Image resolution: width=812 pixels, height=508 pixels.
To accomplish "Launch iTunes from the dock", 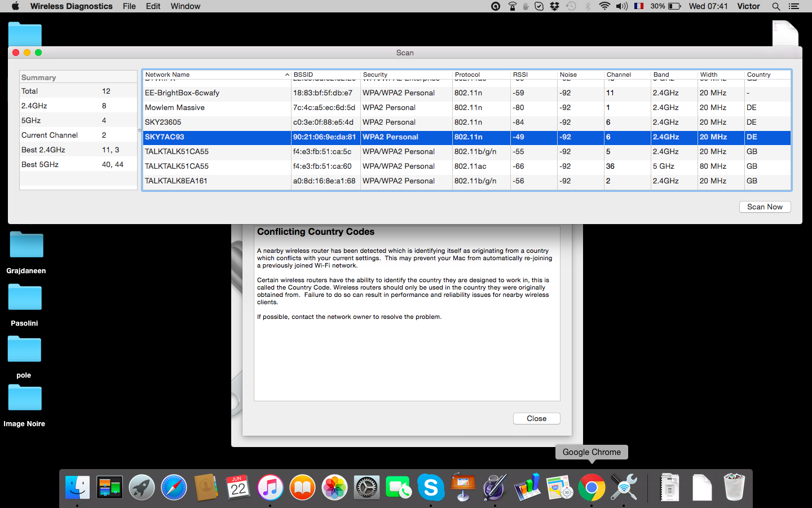I will [270, 487].
